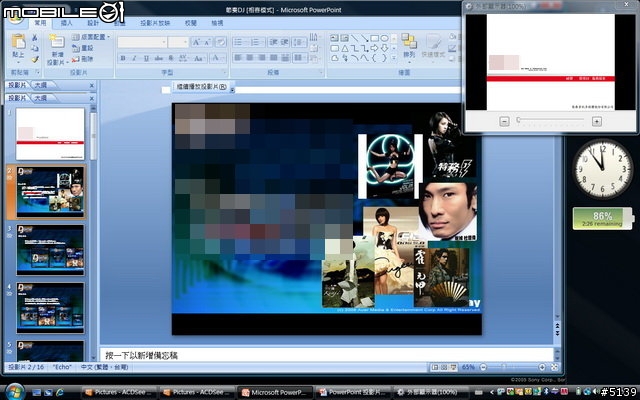
Task: Click zoom in plus in PowerPoint status bar
Action: pos(542,367)
